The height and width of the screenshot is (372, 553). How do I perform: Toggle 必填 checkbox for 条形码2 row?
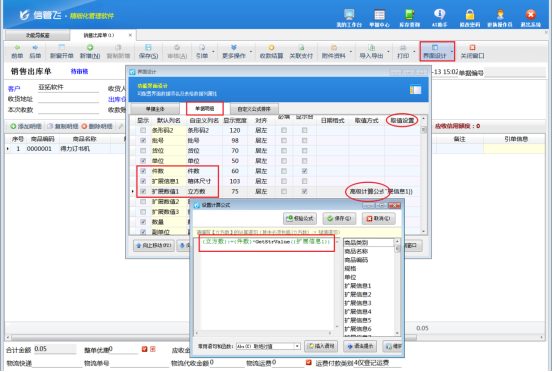[284, 130]
